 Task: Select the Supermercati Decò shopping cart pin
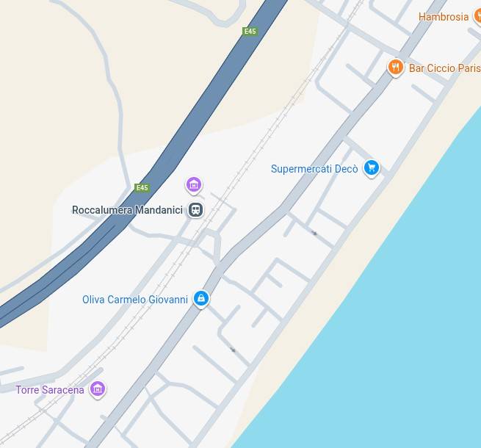pos(371,168)
